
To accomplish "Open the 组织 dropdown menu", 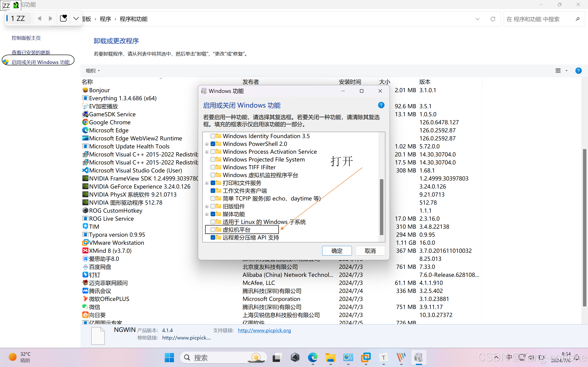I will 93,71.
